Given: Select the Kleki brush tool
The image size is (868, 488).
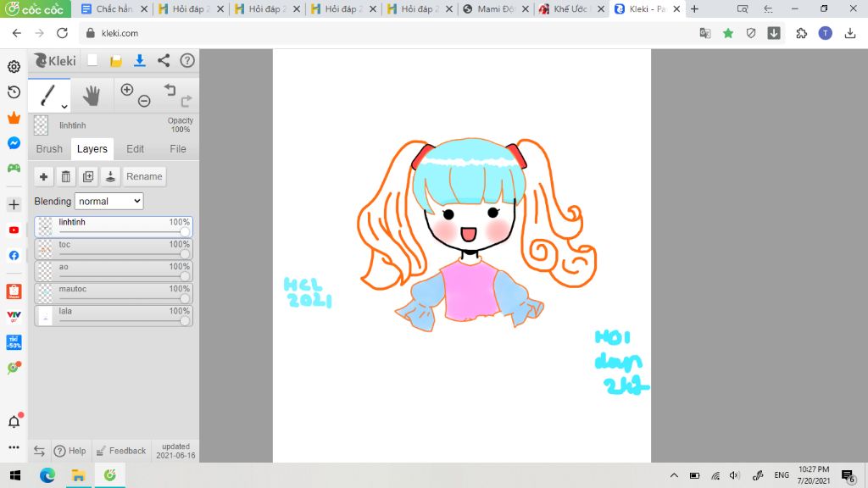Looking at the screenshot, I should [48, 95].
